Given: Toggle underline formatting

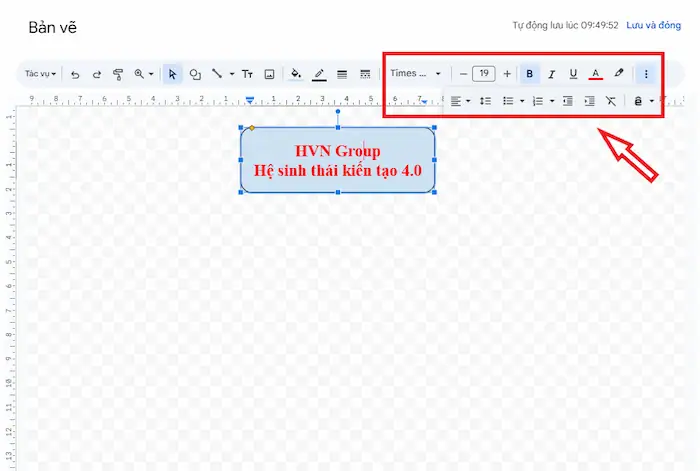Looking at the screenshot, I should click(x=573, y=74).
